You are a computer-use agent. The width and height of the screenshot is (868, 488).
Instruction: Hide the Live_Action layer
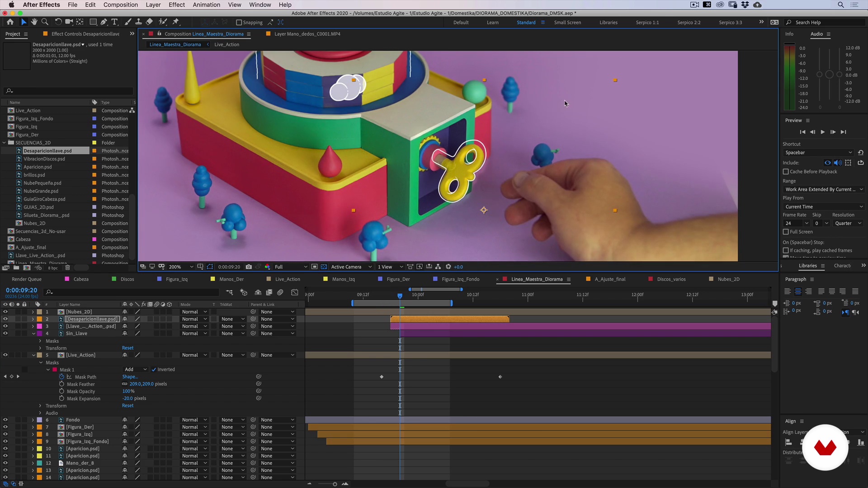pyautogui.click(x=5, y=355)
